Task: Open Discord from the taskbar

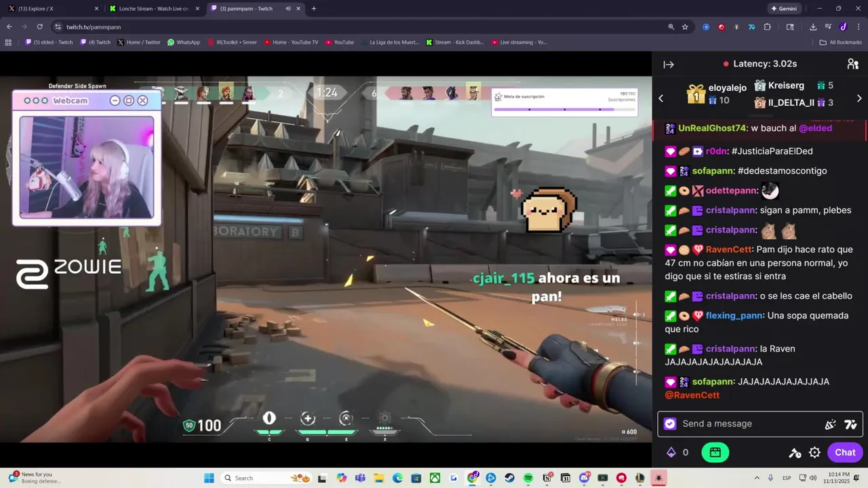Action: click(x=584, y=478)
